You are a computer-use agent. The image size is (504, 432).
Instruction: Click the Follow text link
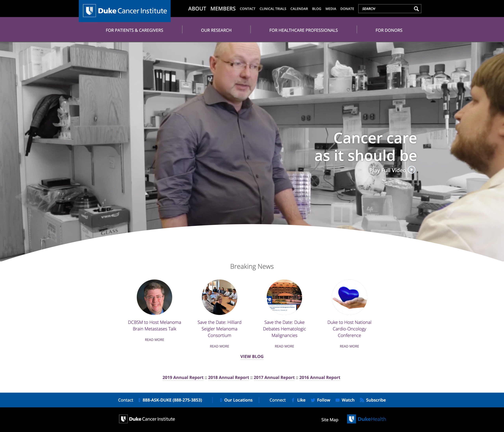click(x=323, y=400)
